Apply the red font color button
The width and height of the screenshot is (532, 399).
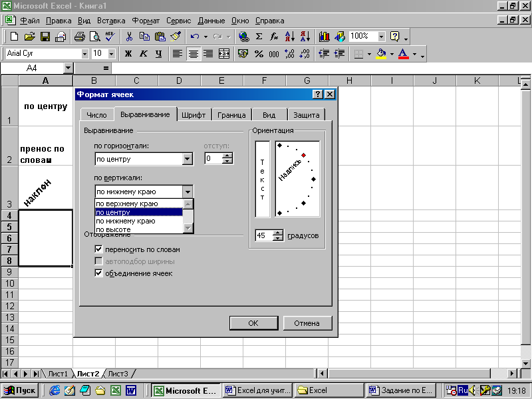(403, 54)
